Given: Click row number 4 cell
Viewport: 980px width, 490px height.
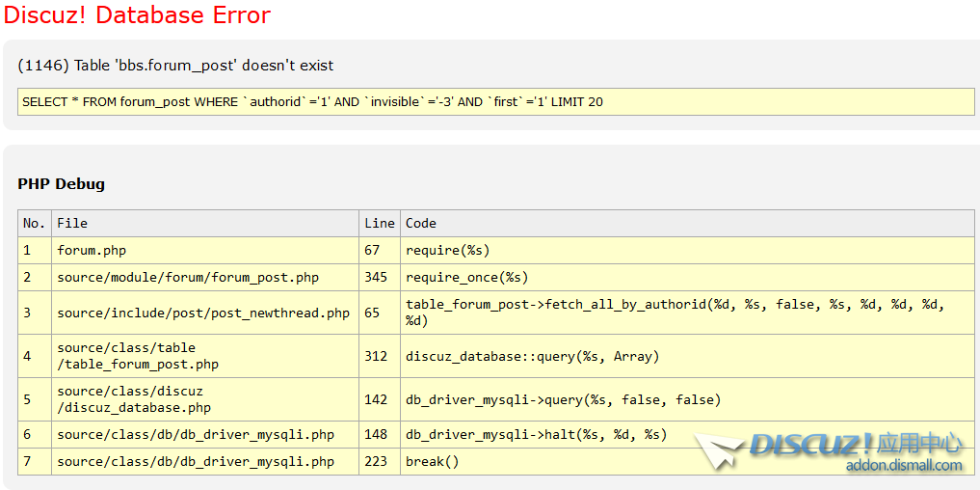Looking at the screenshot, I should click(35, 356).
